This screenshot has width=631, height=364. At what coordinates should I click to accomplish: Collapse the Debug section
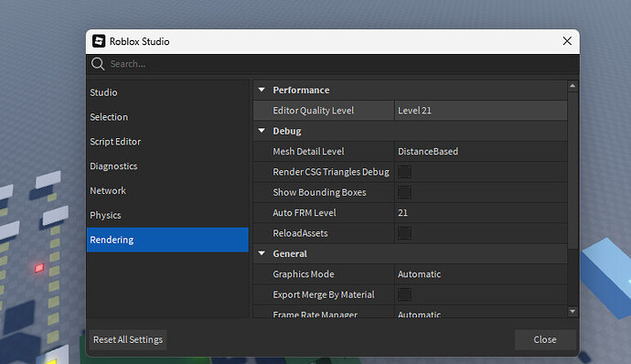click(x=262, y=131)
